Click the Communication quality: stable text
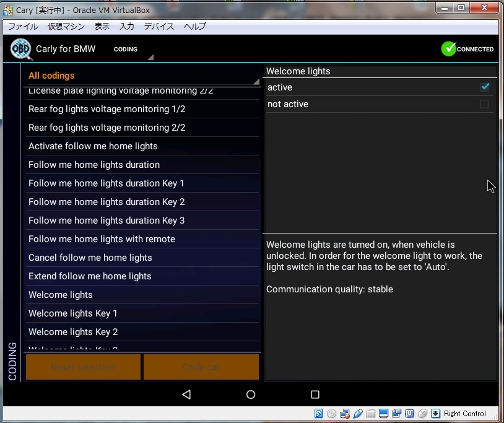The width and height of the screenshot is (504, 423). (329, 289)
